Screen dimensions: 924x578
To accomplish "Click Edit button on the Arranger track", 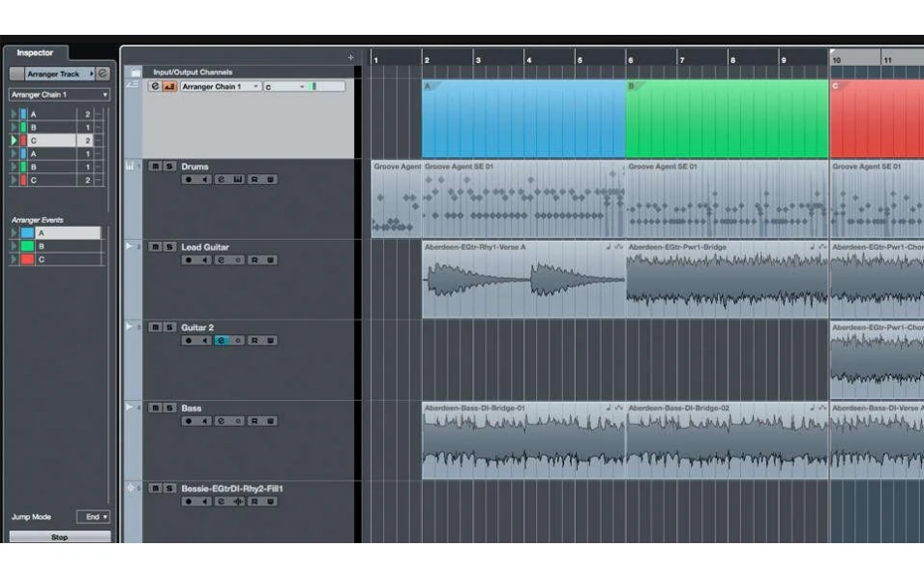I will pos(155,86).
